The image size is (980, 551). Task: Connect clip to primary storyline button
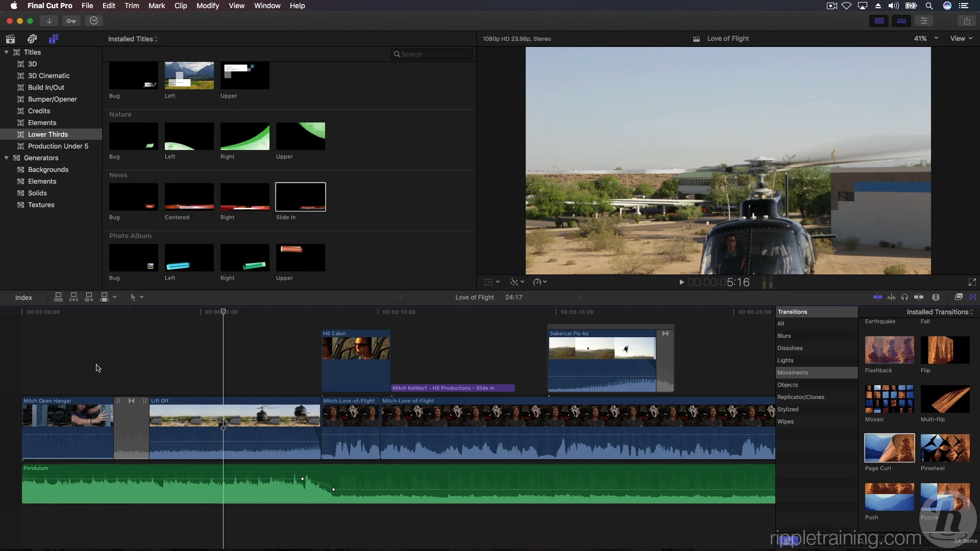click(x=58, y=297)
